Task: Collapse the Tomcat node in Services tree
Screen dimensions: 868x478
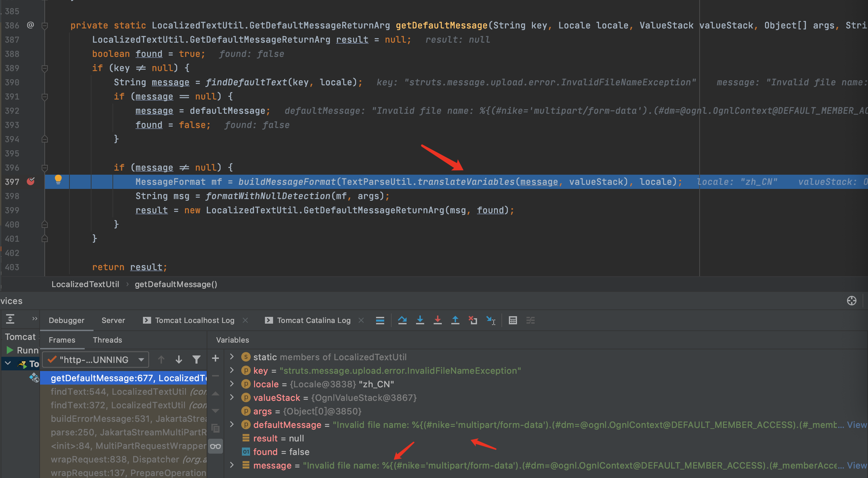Action: click(x=8, y=364)
